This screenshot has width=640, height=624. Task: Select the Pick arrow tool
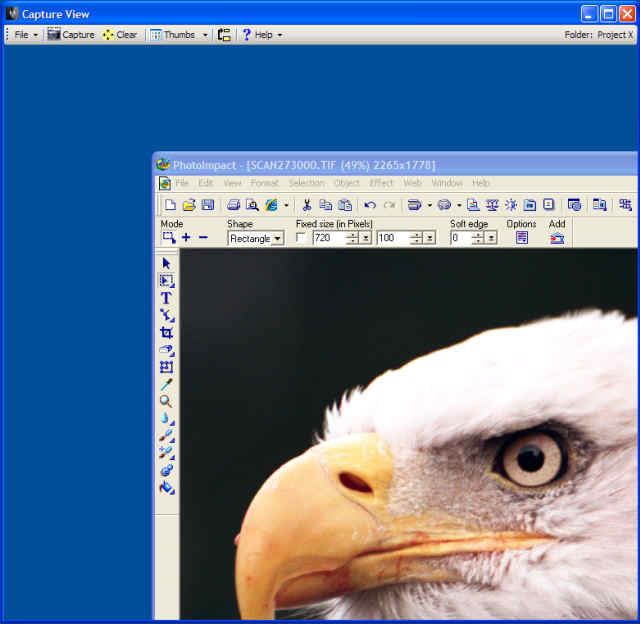pos(166,263)
